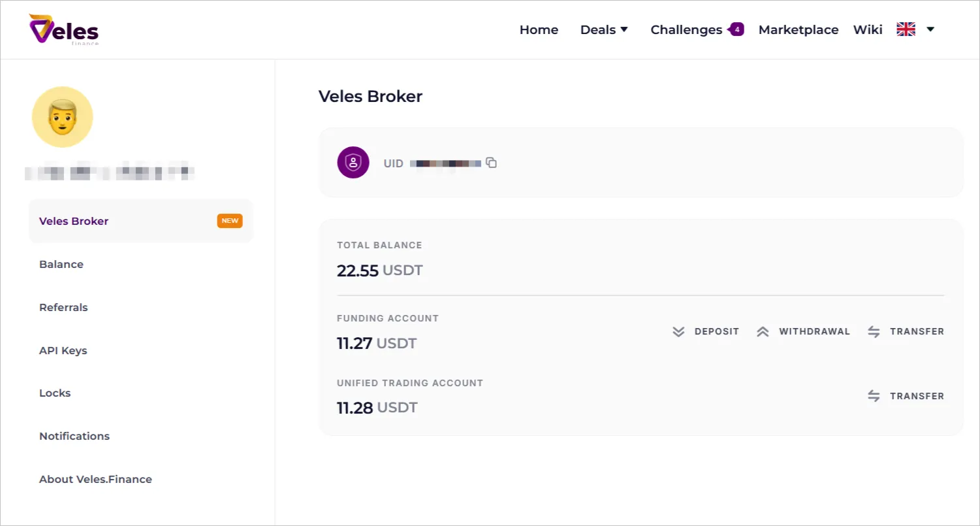Click the Transfer icon next to Funding Account

[x=874, y=331]
